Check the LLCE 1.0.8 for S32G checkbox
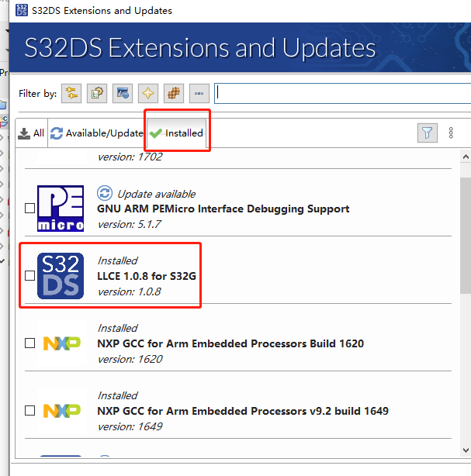The height and width of the screenshot is (476, 471). 29,276
